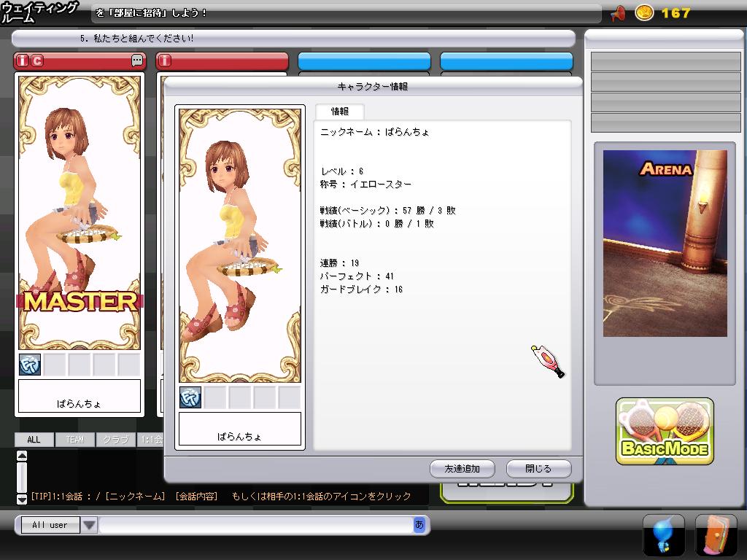The width and height of the screenshot is (747, 560).
Task: Click the equipped item icon under MASTER card
Action: [30, 365]
